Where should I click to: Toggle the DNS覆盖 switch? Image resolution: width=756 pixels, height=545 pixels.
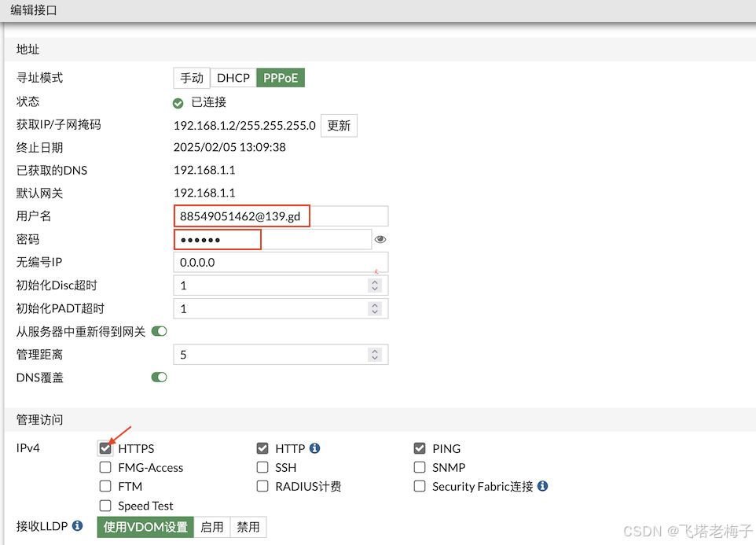[x=159, y=377]
